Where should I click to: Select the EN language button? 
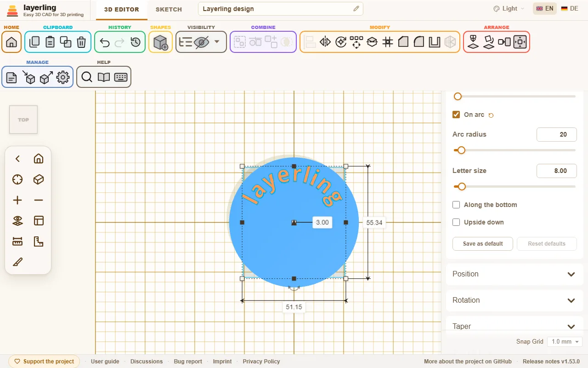pyautogui.click(x=545, y=9)
